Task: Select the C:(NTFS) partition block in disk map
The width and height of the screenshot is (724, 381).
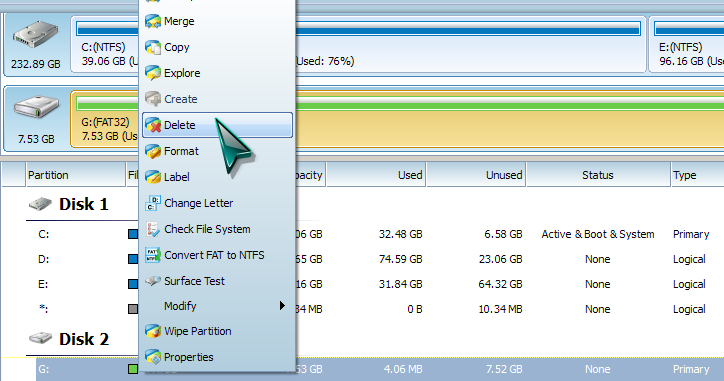Action: tap(105, 44)
